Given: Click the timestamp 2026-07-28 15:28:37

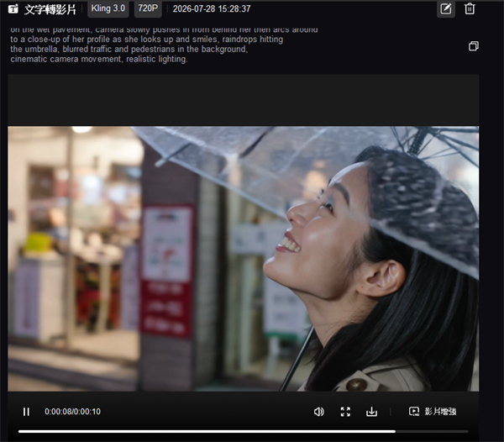Looking at the screenshot, I should (x=212, y=9).
